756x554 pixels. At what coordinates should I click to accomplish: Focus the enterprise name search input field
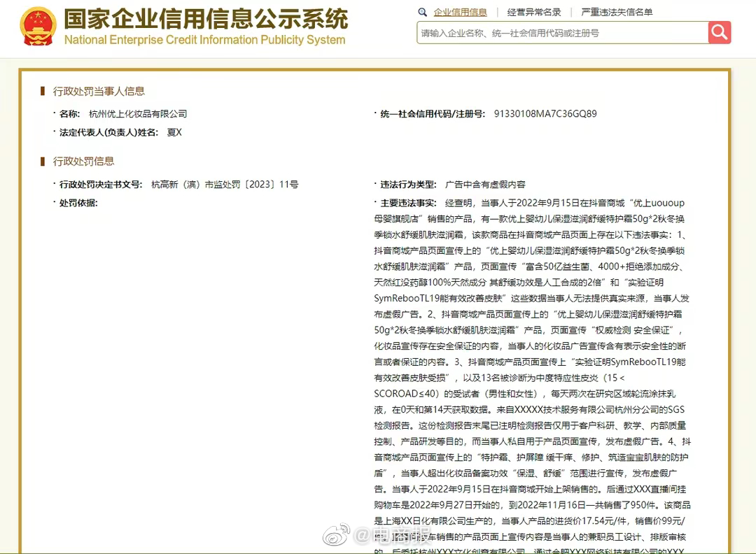click(563, 33)
